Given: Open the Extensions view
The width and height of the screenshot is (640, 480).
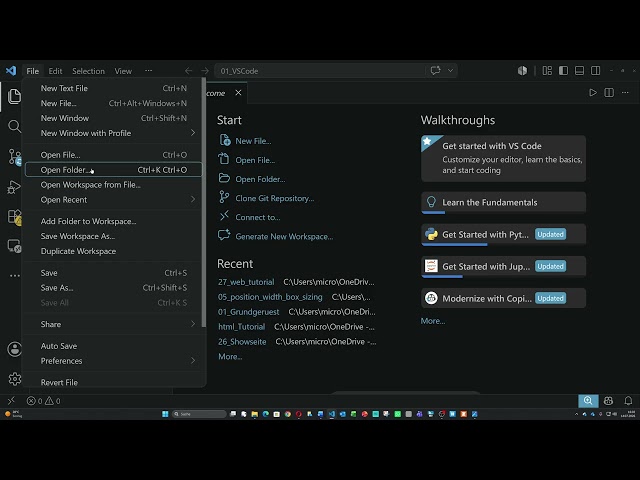Looking at the screenshot, I should pos(15,217).
